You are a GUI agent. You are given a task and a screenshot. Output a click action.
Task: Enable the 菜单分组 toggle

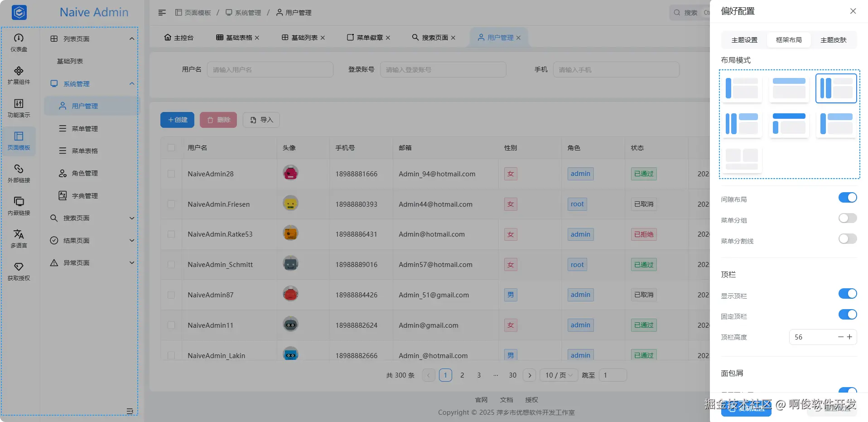(846, 218)
